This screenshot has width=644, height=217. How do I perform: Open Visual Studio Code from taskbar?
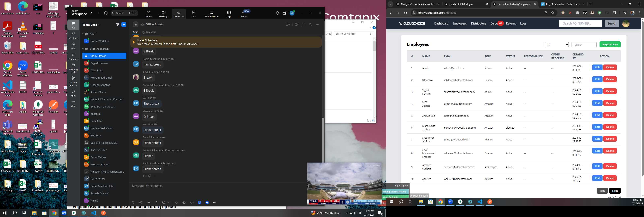coord(94,213)
